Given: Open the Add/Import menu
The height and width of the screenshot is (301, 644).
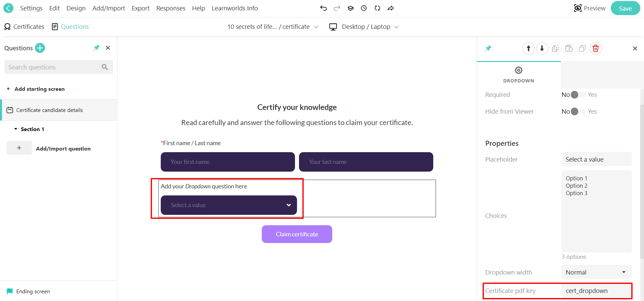Looking at the screenshot, I should 109,8.
